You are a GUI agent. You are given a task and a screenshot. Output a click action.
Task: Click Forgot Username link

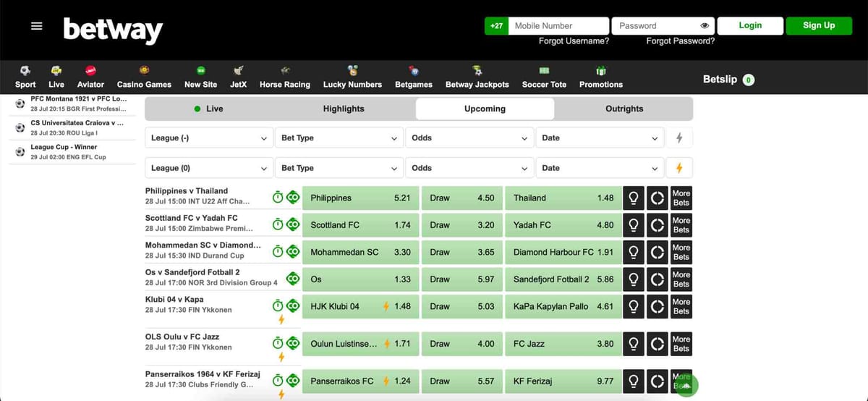click(574, 41)
